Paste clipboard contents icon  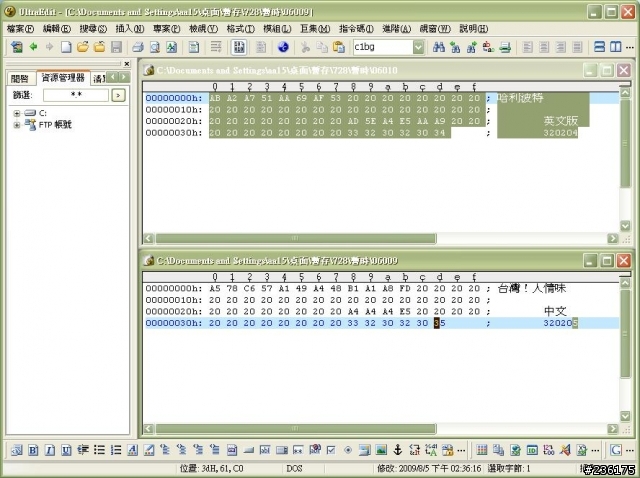339,47
